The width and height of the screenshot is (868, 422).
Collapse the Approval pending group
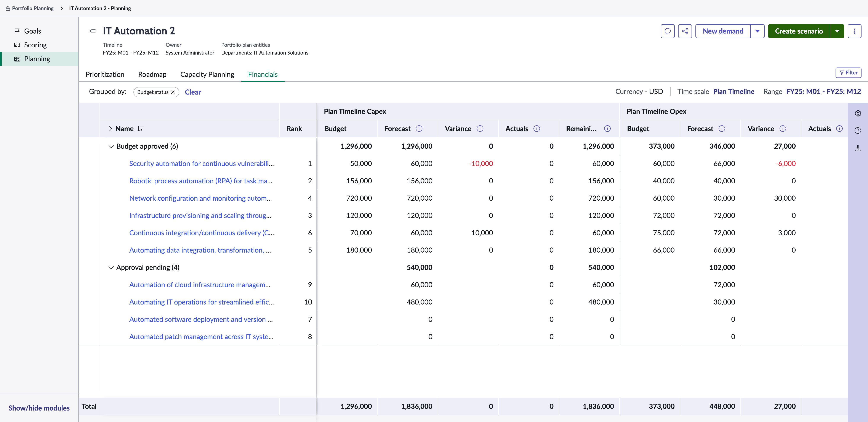(x=111, y=267)
